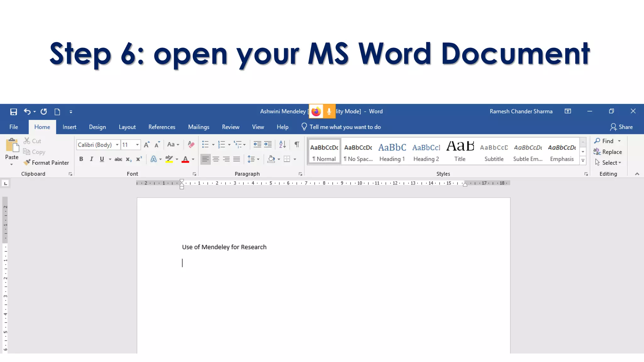Apply the Heading 2 style

coord(426,151)
